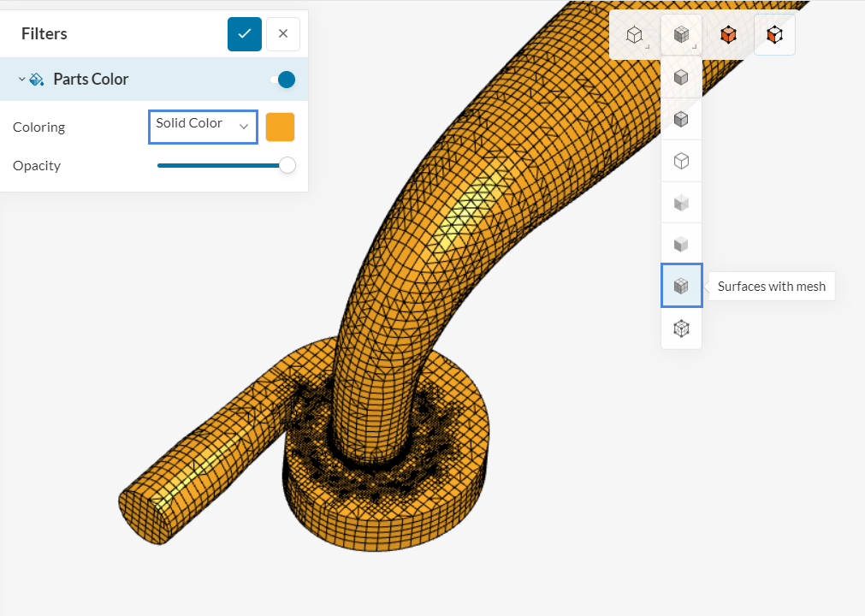Select the Parts Color paint icon
Screen dimensions: 865x616
pyautogui.click(x=35, y=79)
